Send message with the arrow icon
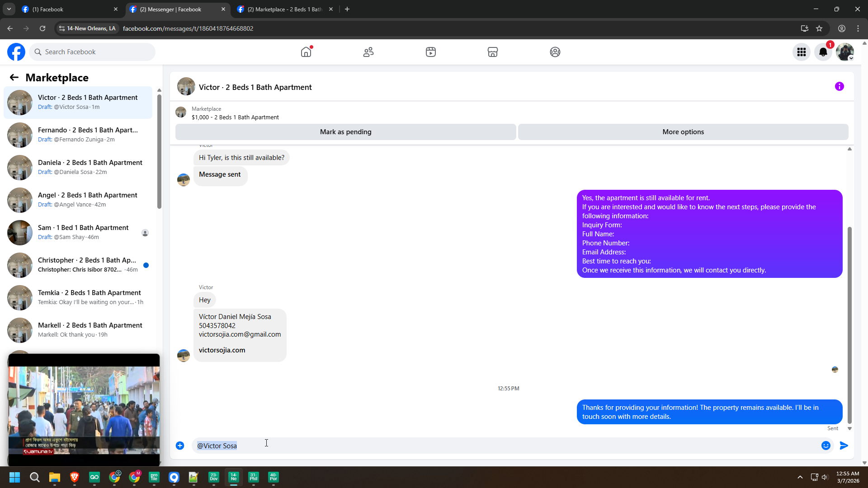The width and height of the screenshot is (868, 488). click(x=844, y=446)
